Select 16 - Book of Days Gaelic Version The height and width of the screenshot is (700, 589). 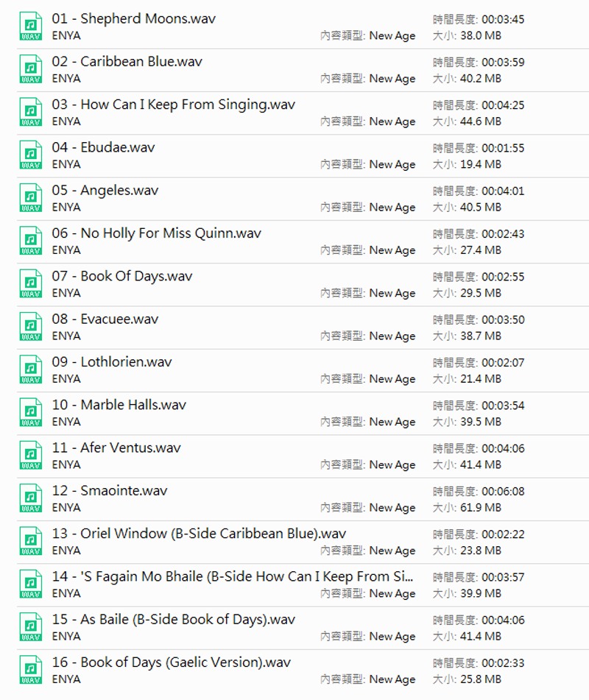tap(171, 662)
